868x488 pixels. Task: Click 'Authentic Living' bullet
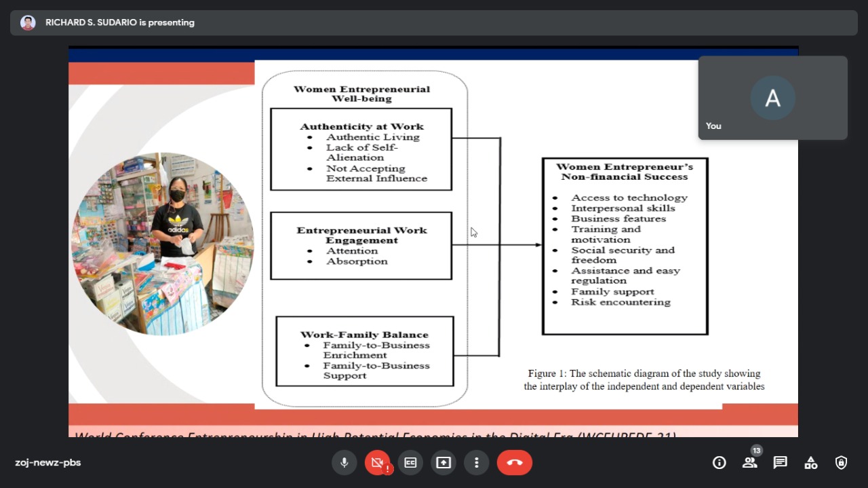coord(373,136)
